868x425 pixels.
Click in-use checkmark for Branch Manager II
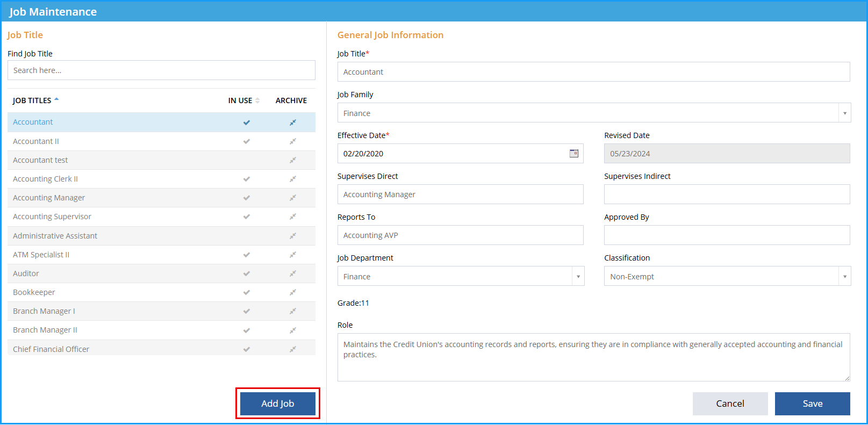pyautogui.click(x=247, y=330)
